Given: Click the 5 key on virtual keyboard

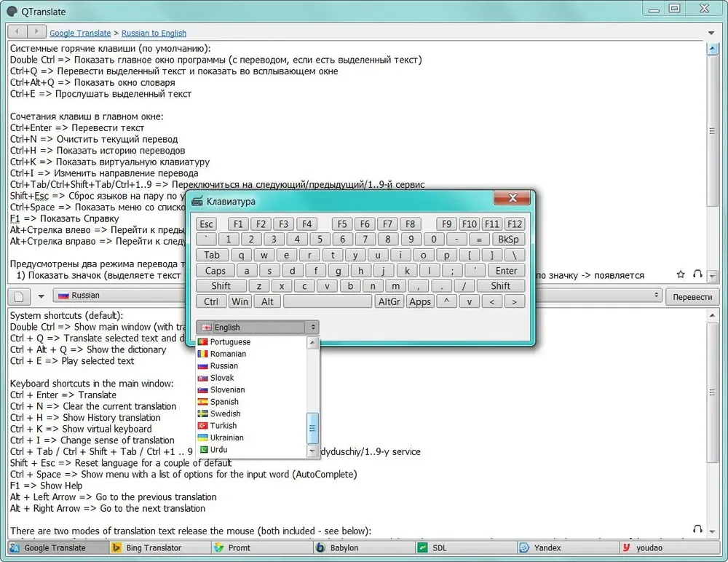Looking at the screenshot, I should 320,240.
